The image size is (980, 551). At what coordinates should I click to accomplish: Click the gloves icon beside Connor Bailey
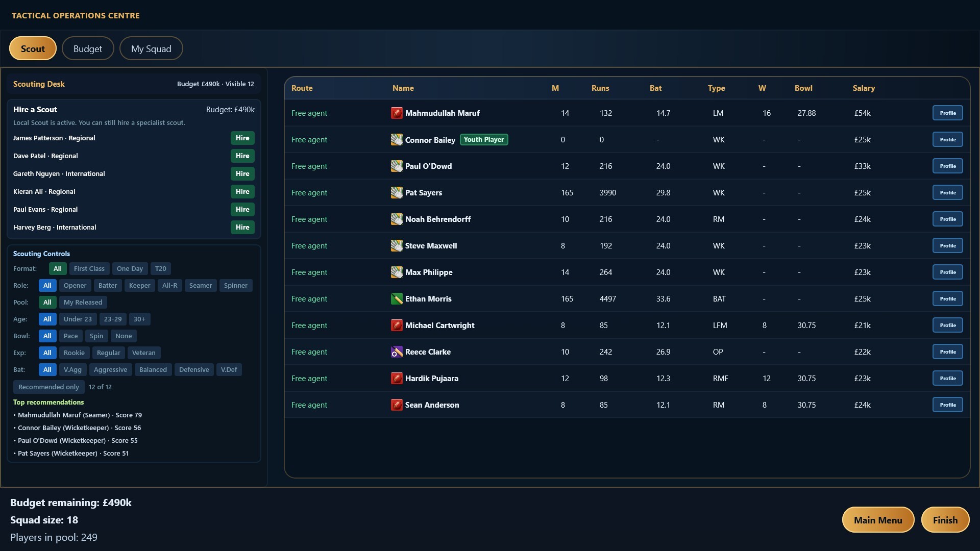coord(397,140)
